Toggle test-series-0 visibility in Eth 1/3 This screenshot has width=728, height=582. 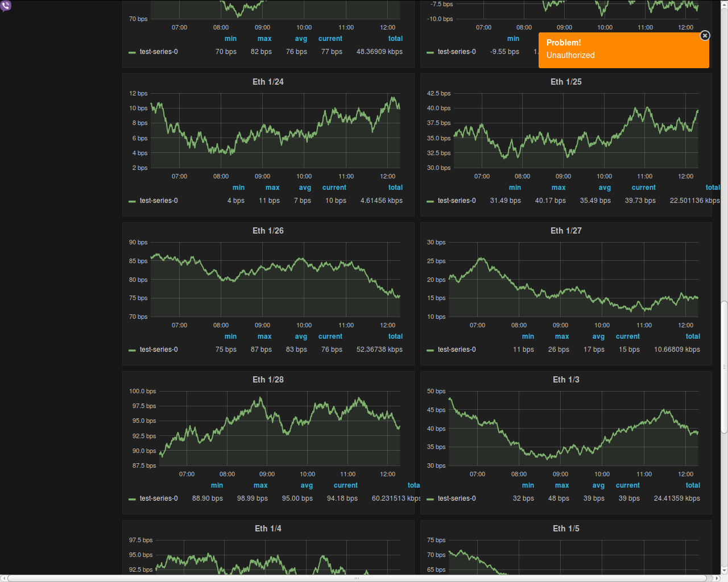[x=457, y=498]
